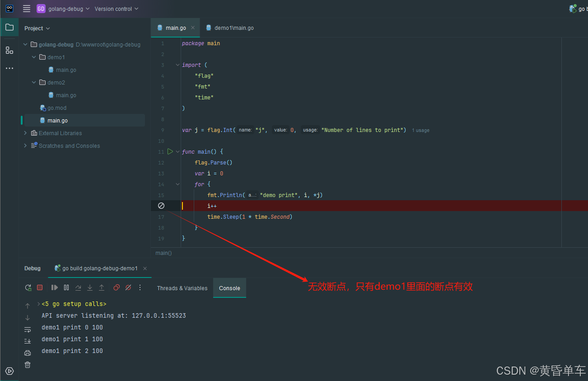Pause the program in debug toolbar
588x381 pixels.
coord(66,287)
